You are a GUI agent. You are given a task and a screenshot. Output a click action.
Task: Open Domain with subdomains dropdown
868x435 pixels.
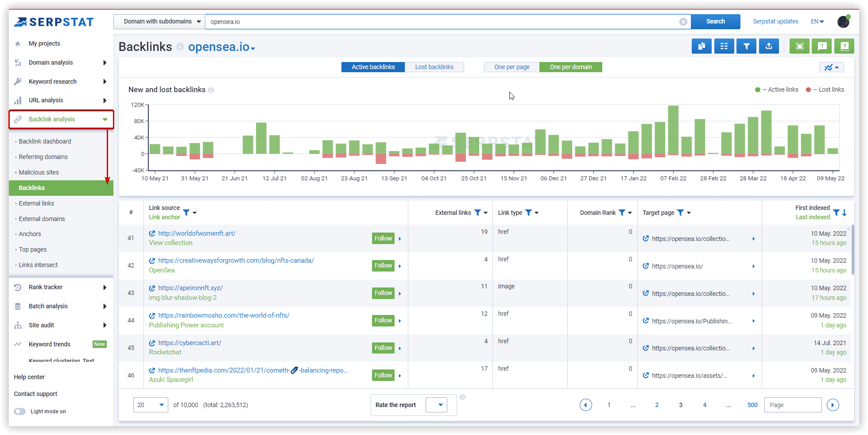coord(159,22)
